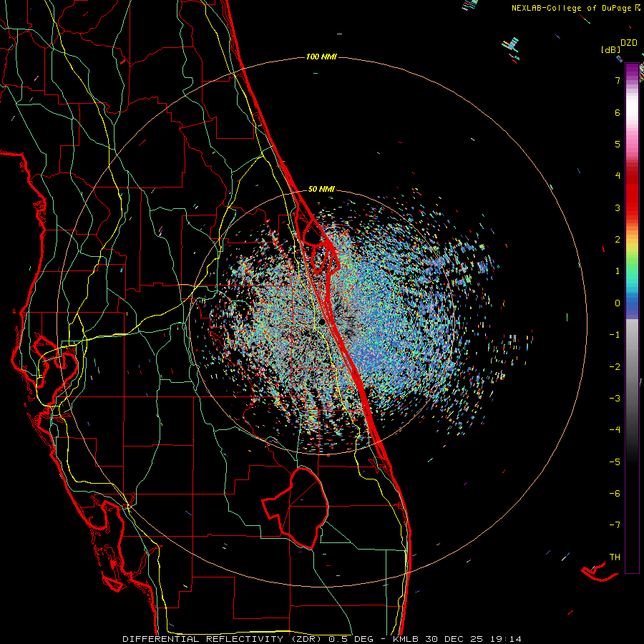Click the -1 value on the scale
This screenshot has height=644, width=644.
click(615, 335)
